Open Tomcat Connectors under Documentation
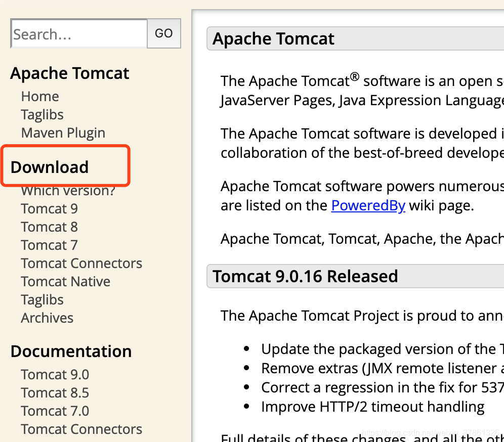The width and height of the screenshot is (504, 442). coord(81,429)
